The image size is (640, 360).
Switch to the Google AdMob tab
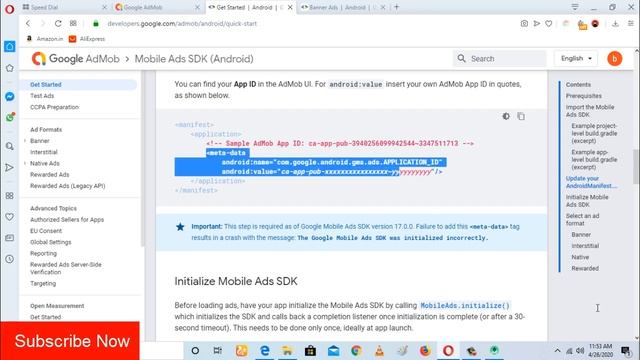[x=157, y=7]
